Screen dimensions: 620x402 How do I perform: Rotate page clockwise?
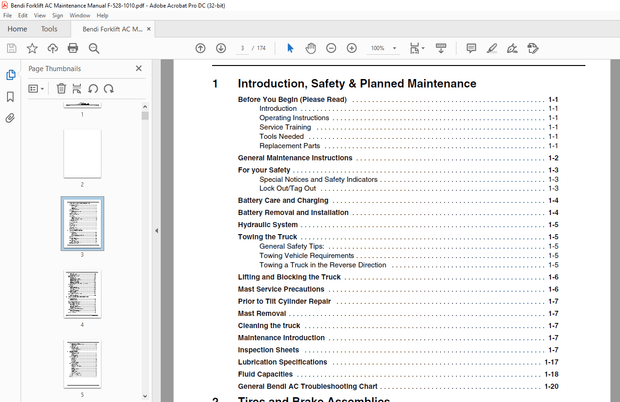pos(109,89)
